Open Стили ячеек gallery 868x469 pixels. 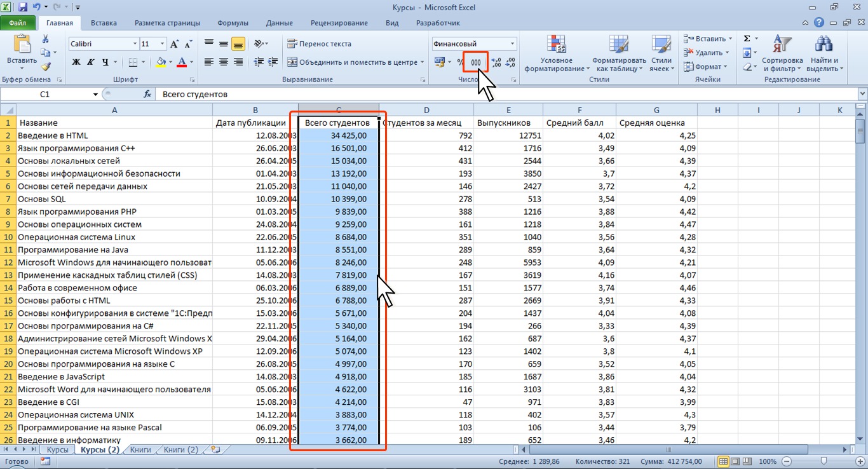pos(661,54)
